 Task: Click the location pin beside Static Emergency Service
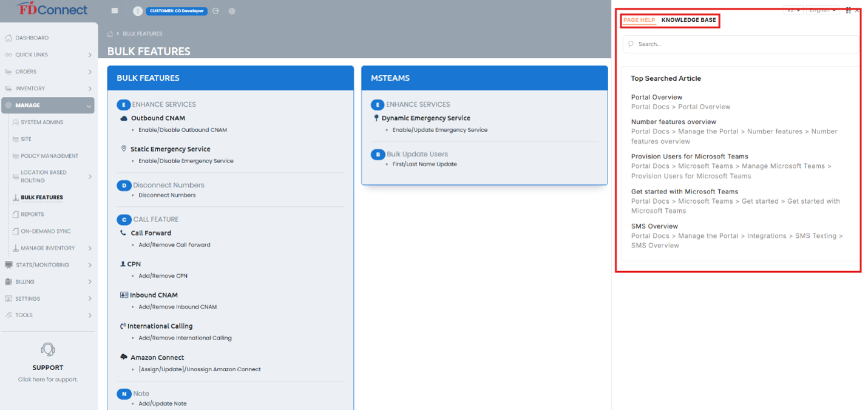(124, 149)
